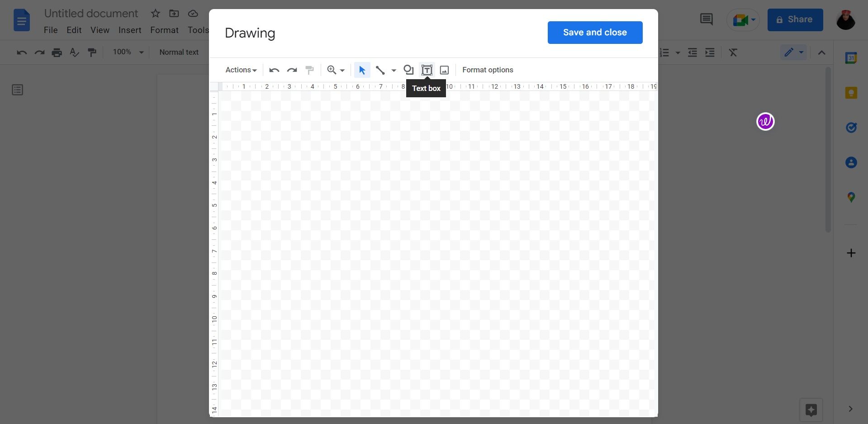Viewport: 868px width, 424px height.
Task: Open comment history
Action: click(706, 19)
